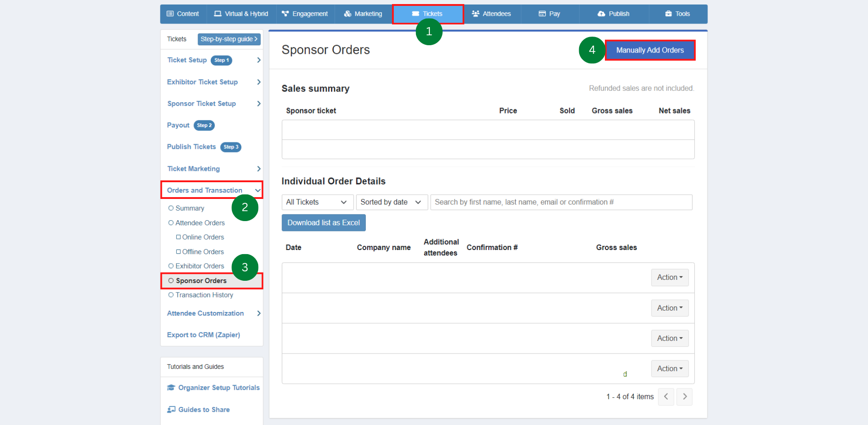Screen dimensions: 868x425
Task: Click the Content list icon
Action: pyautogui.click(x=170, y=14)
